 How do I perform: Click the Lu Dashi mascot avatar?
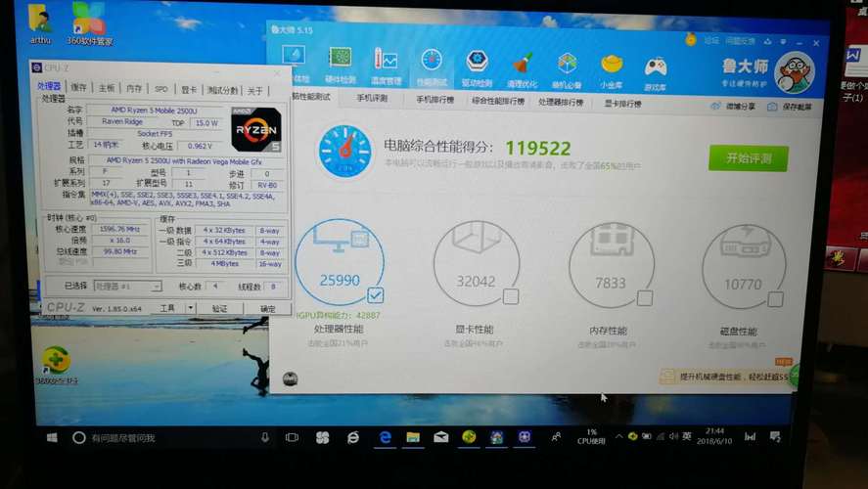795,73
